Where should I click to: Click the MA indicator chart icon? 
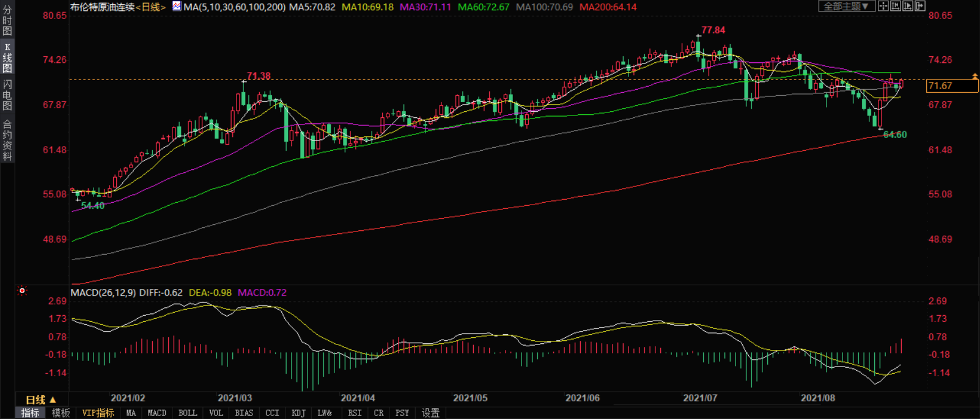pyautogui.click(x=177, y=7)
